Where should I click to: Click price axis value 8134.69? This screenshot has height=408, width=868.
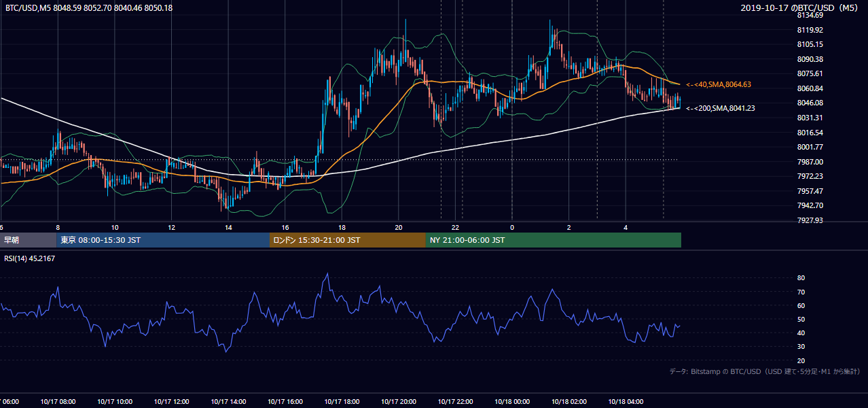point(810,15)
